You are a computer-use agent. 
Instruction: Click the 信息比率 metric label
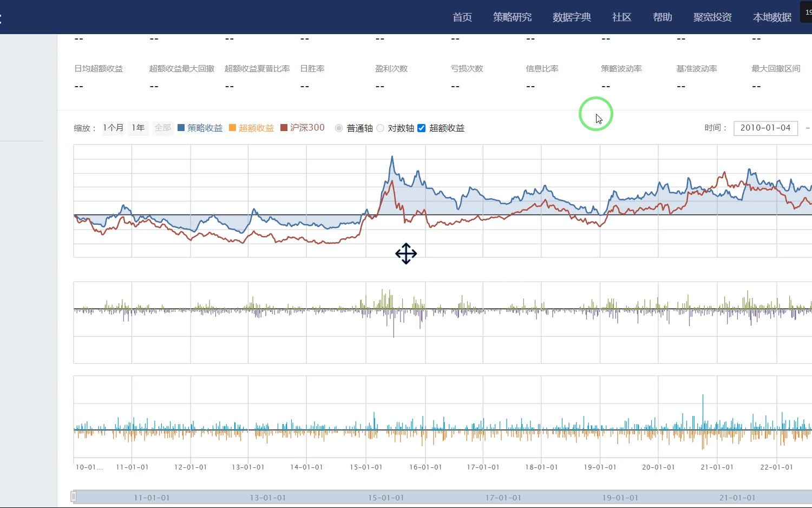pos(542,69)
